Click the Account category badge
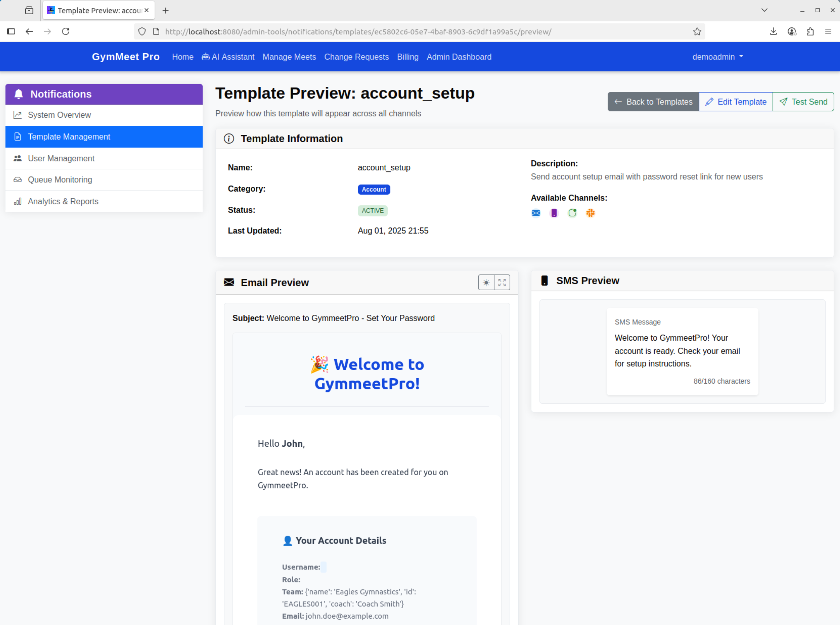Screen dimensions: 840x625 click(x=374, y=190)
